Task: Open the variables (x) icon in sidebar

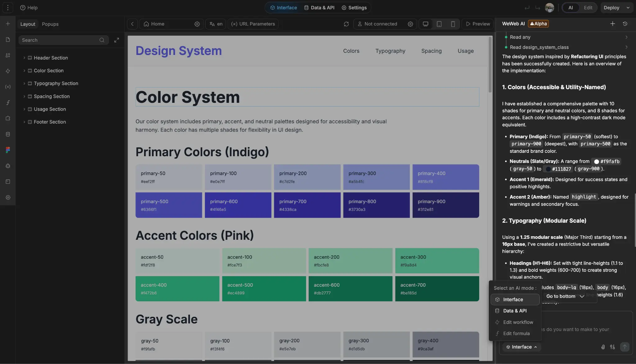Action: point(8,87)
